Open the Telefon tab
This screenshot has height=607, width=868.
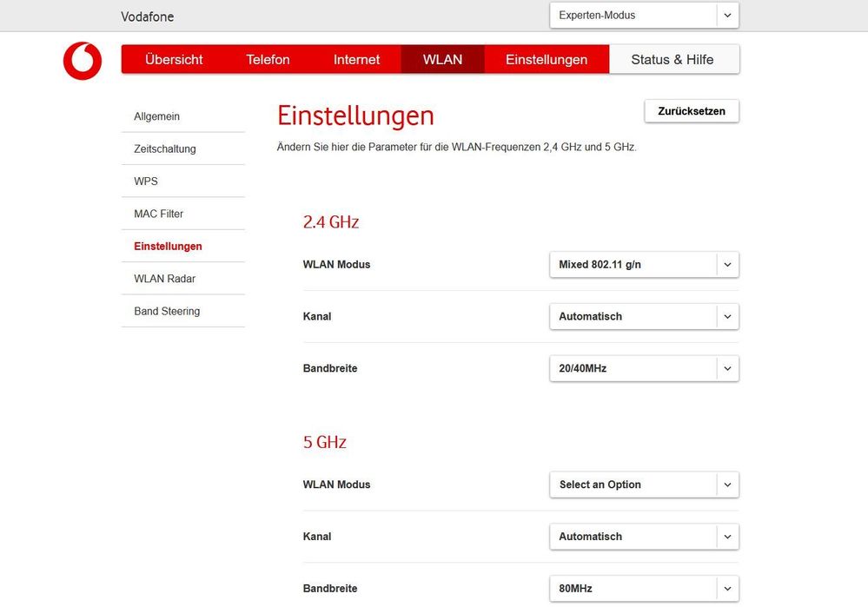point(268,59)
